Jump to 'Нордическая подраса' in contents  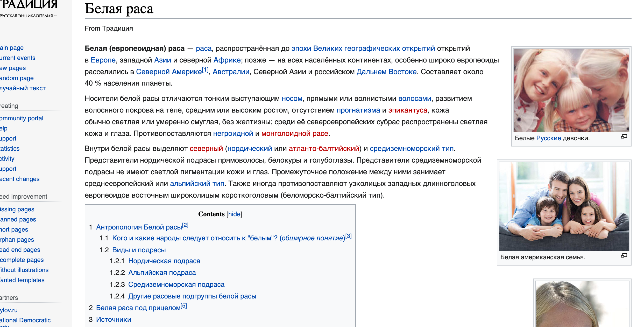point(164,261)
